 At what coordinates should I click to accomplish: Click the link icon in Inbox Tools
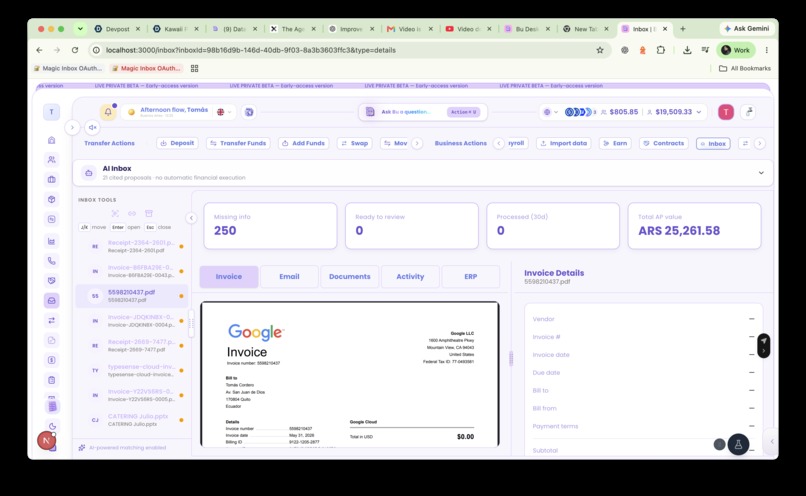[132, 213]
